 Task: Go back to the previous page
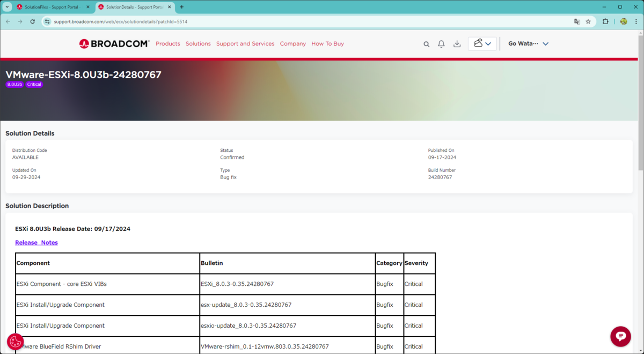point(8,21)
